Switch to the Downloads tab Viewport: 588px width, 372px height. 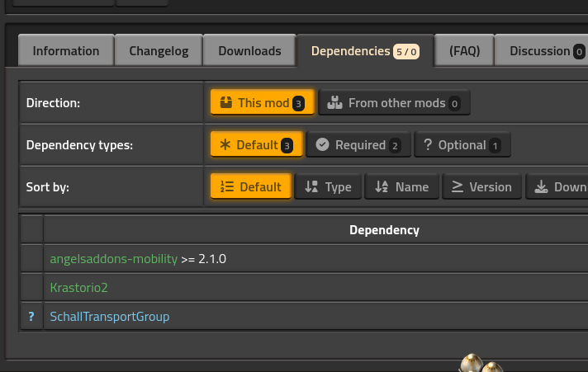click(x=249, y=50)
